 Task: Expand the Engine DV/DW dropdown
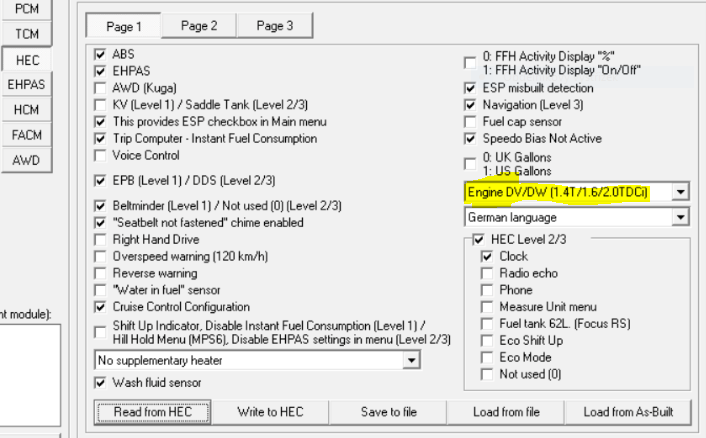[680, 191]
